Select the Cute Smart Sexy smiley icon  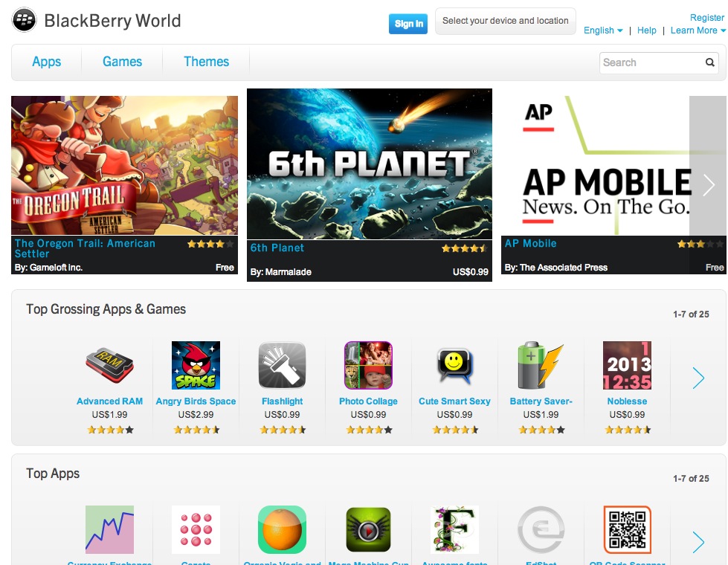click(x=454, y=365)
